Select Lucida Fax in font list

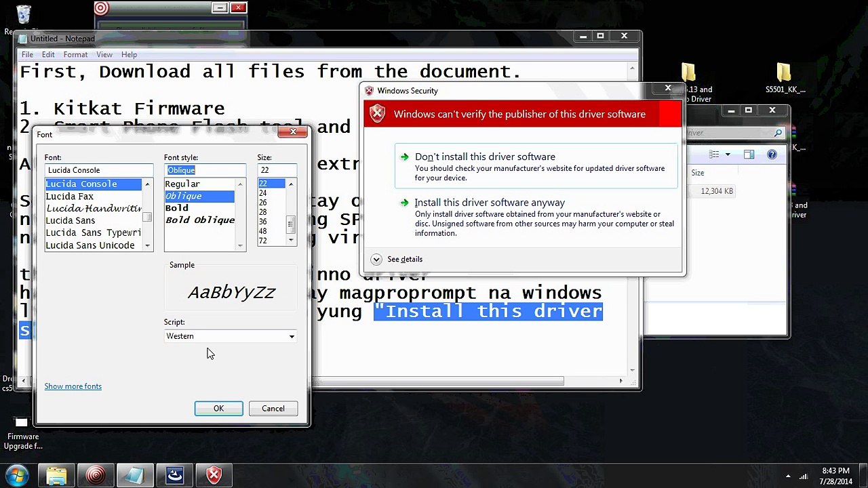(93, 197)
